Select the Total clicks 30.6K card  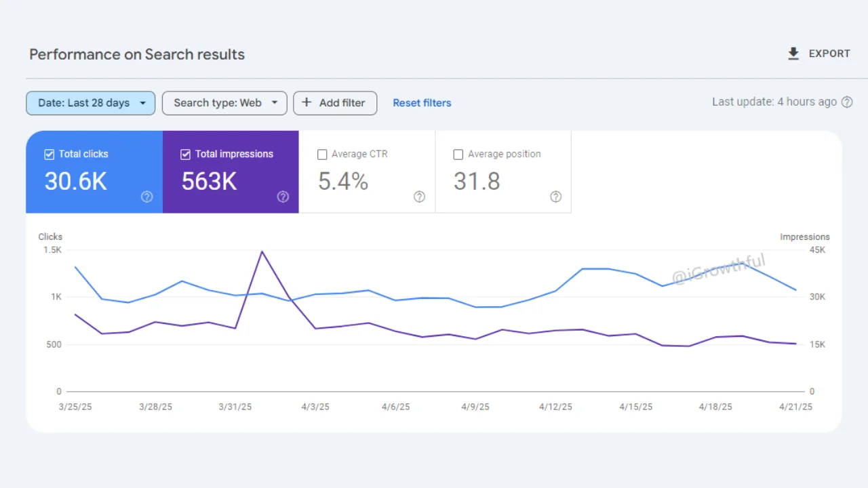click(94, 172)
